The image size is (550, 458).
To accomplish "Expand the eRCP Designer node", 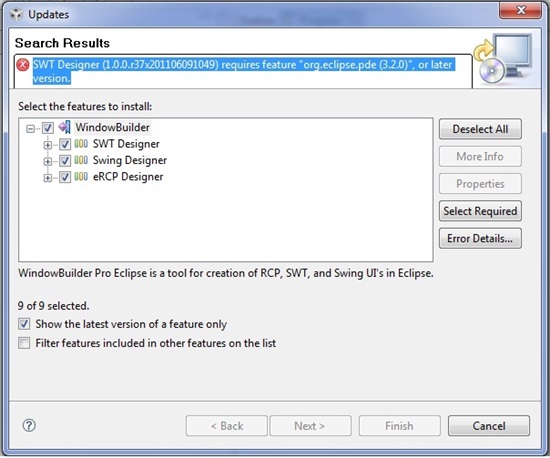I will coord(47,178).
